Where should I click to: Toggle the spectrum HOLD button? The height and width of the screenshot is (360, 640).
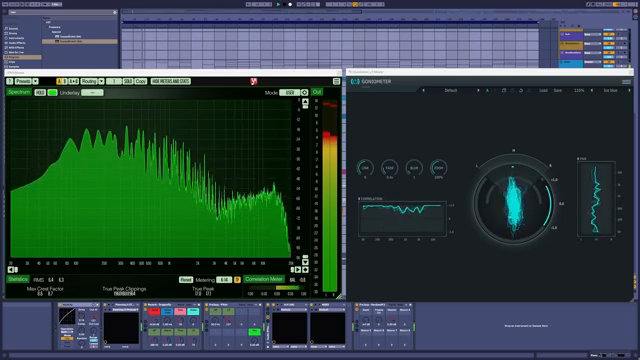40,93
